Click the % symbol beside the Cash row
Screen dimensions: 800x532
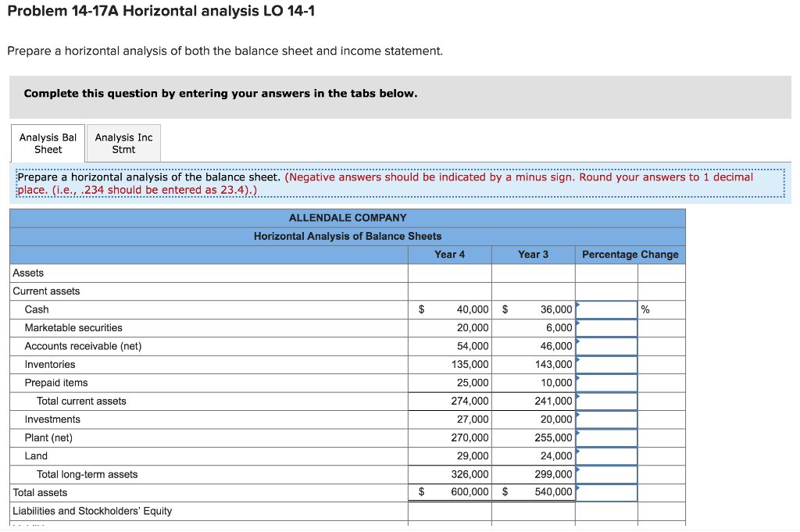[645, 309]
